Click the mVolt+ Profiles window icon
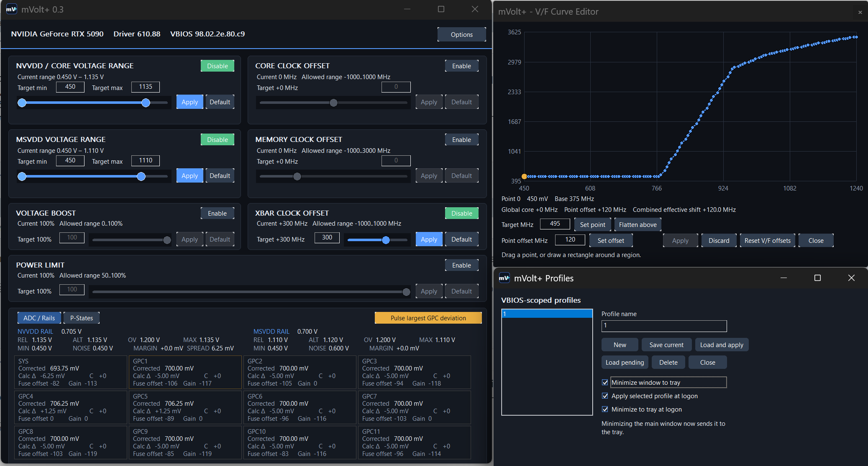The height and width of the screenshot is (466, 868). click(504, 278)
